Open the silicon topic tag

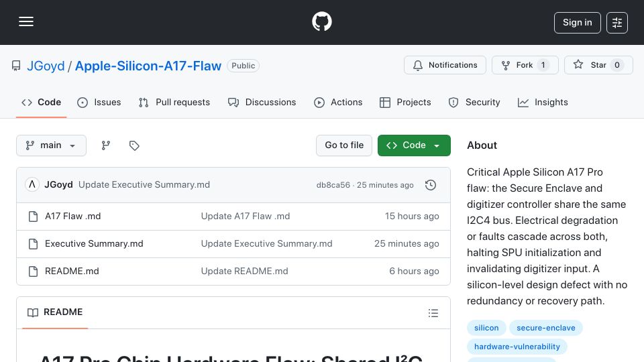[x=486, y=328]
